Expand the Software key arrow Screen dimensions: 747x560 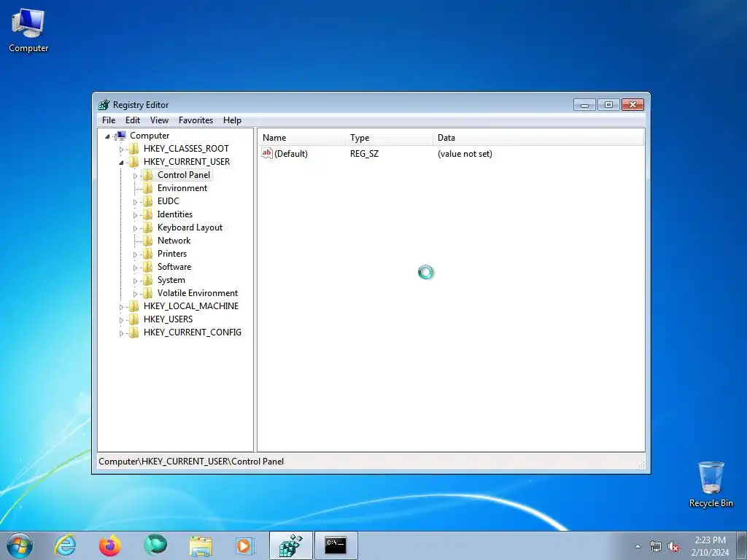click(x=135, y=268)
